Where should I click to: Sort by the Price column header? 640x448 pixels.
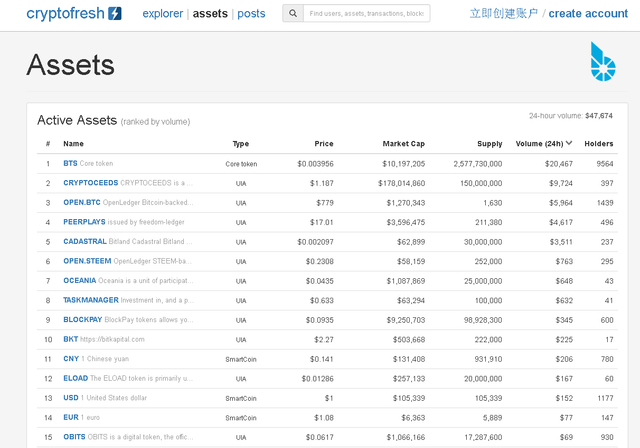coord(324,144)
